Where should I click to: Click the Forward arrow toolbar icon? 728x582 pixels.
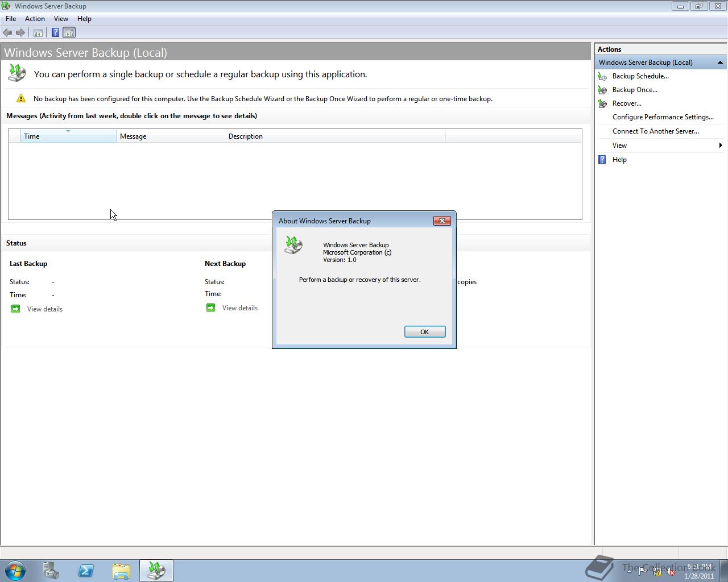tap(20, 32)
